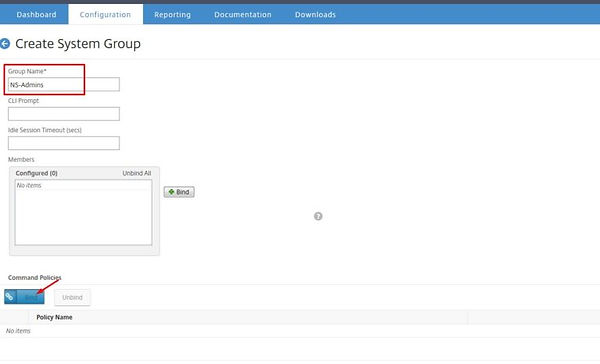Switch to the Reporting tab
This screenshot has width=600, height=364.
(173, 15)
